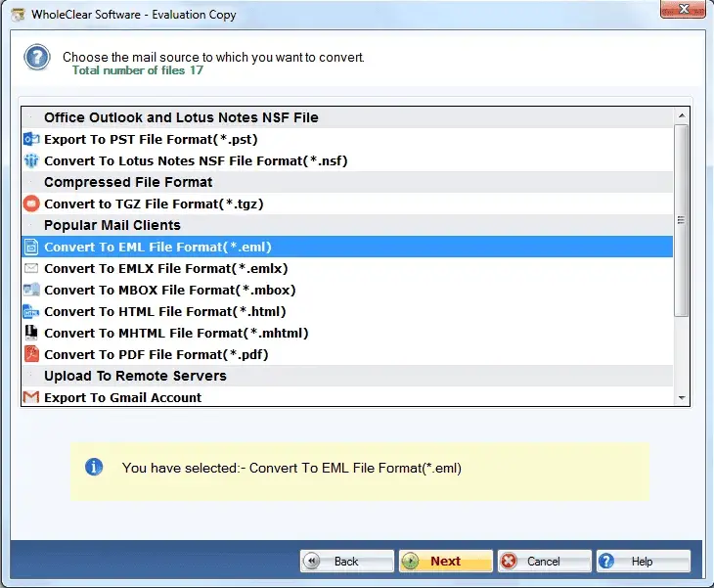The width and height of the screenshot is (714, 588).
Task: Click the Outlook icon beside Export To PST
Action: click(x=31, y=139)
